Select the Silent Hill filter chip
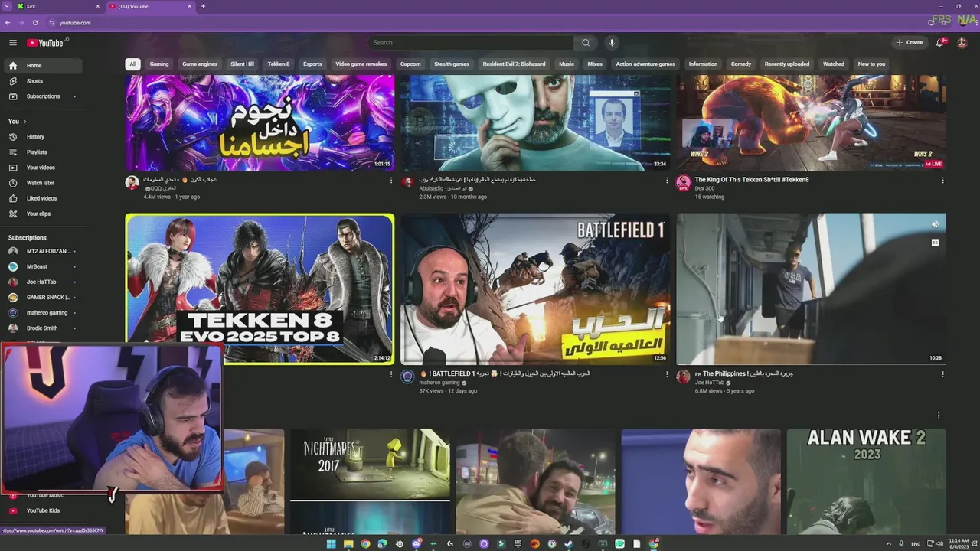Viewport: 980px width, 551px height. tap(242, 64)
